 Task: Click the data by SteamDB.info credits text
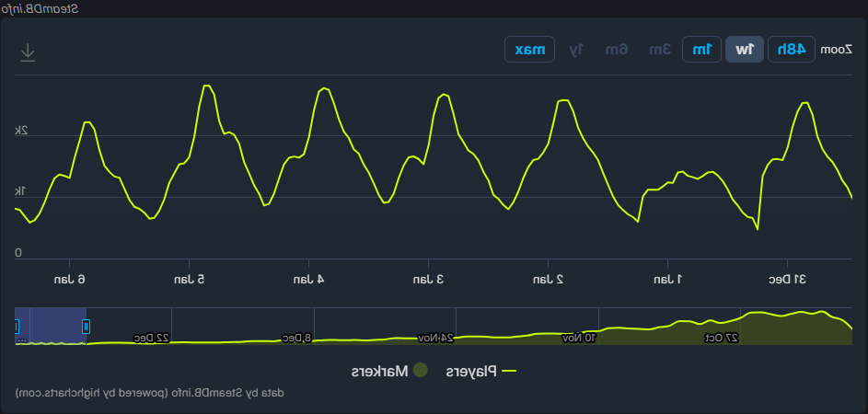(x=149, y=393)
